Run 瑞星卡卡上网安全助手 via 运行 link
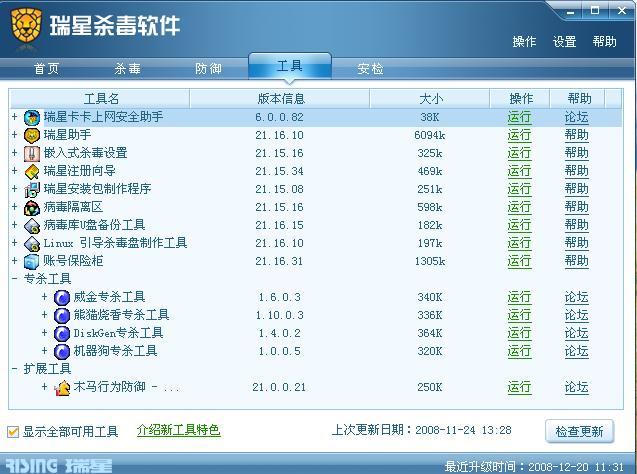Viewport: 637px width, 474px height. [519, 117]
